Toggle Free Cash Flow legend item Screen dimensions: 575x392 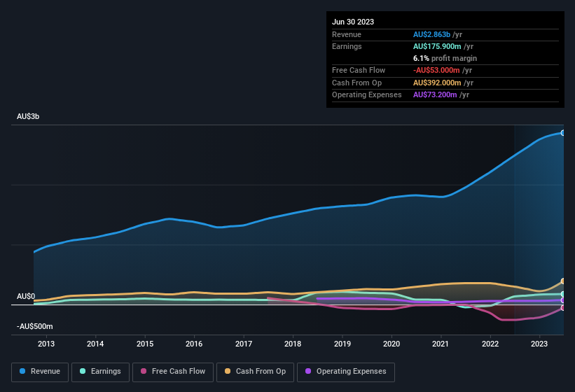click(173, 372)
